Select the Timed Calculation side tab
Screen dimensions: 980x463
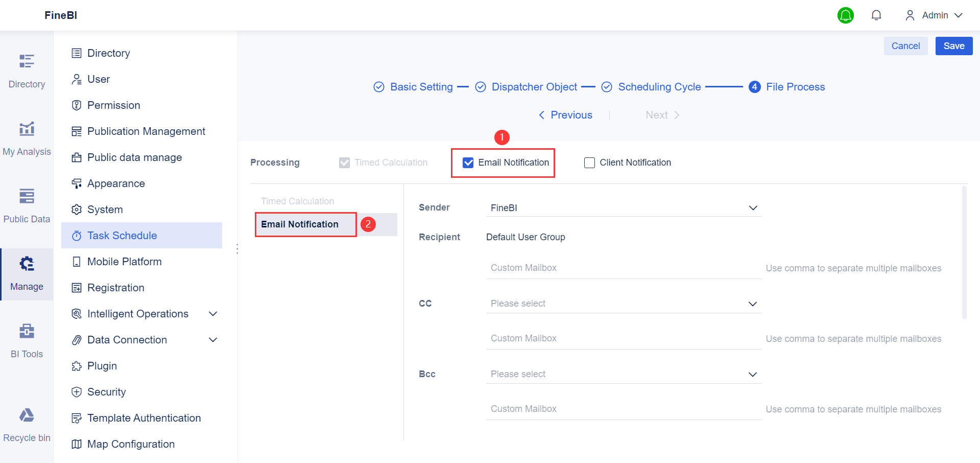tap(297, 201)
